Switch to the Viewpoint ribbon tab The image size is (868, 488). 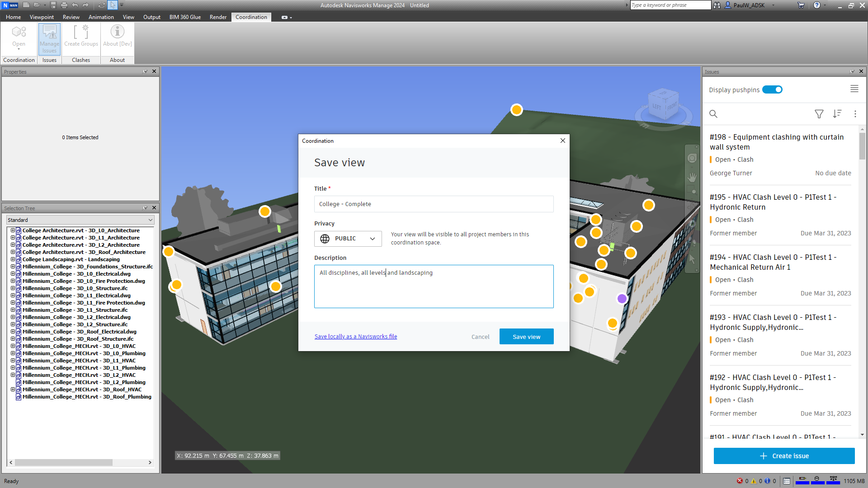[42, 17]
